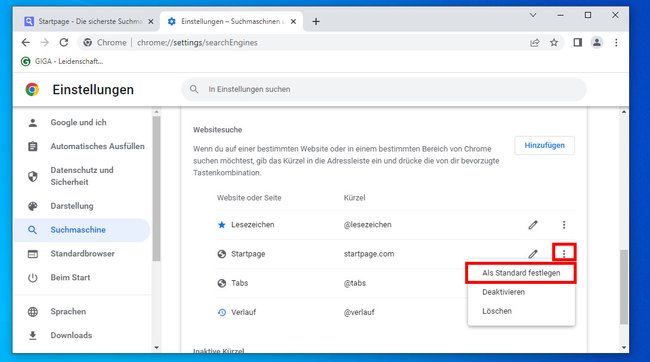Click the Hinzufügen button
The image size is (650, 362).
click(x=544, y=146)
